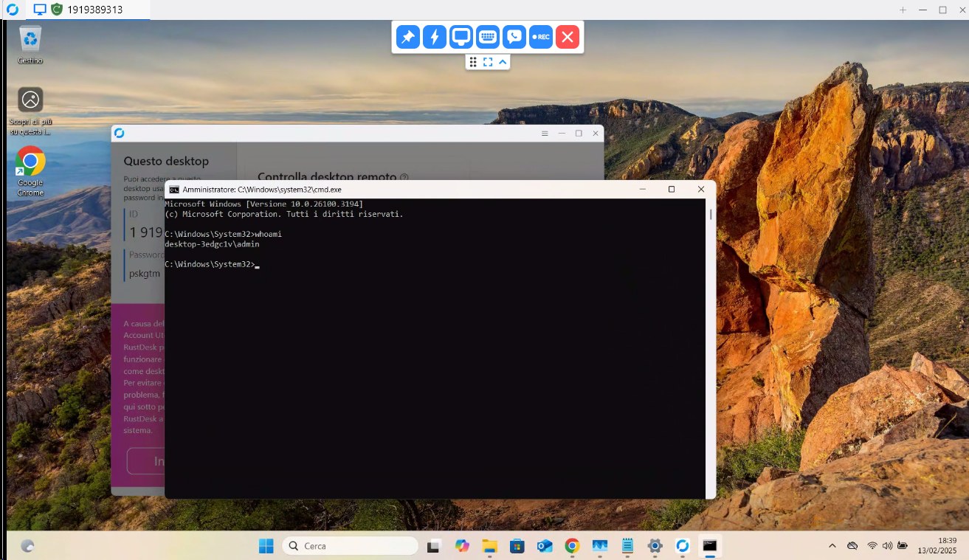
Task: Click the Controlla desktop remoto heading
Action: point(327,177)
